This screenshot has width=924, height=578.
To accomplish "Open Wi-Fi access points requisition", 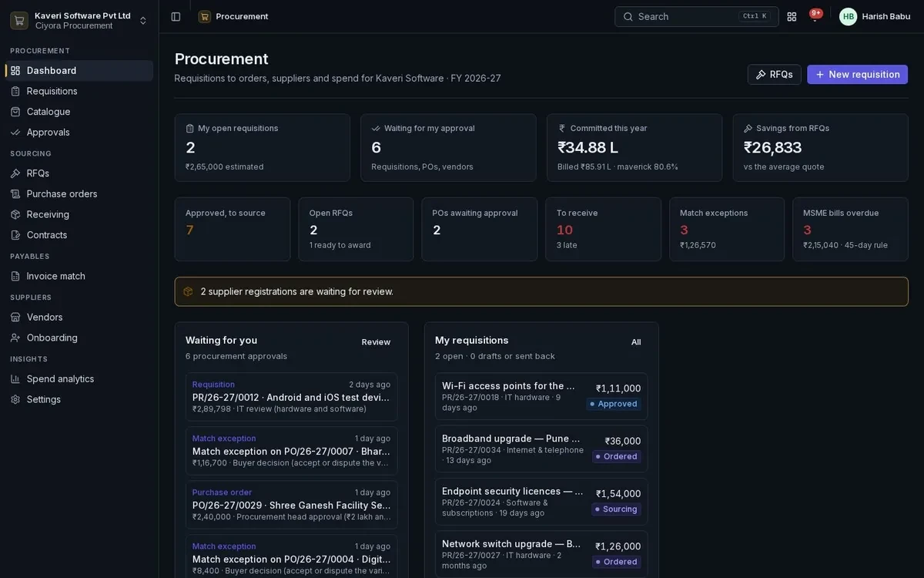I will [541, 396].
